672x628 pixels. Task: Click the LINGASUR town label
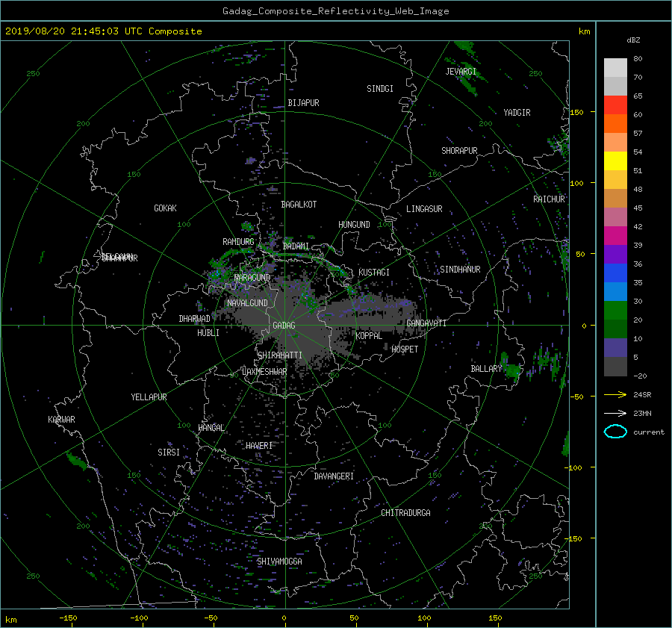(x=424, y=209)
